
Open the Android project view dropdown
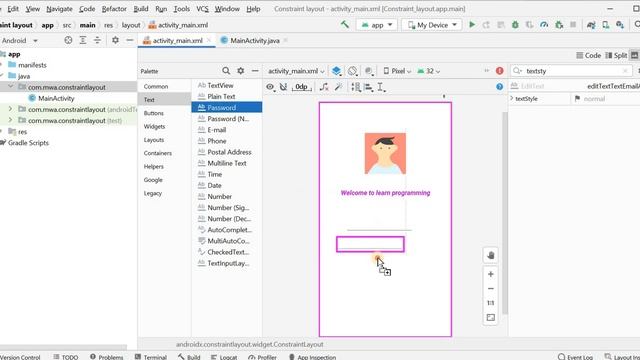[20, 40]
